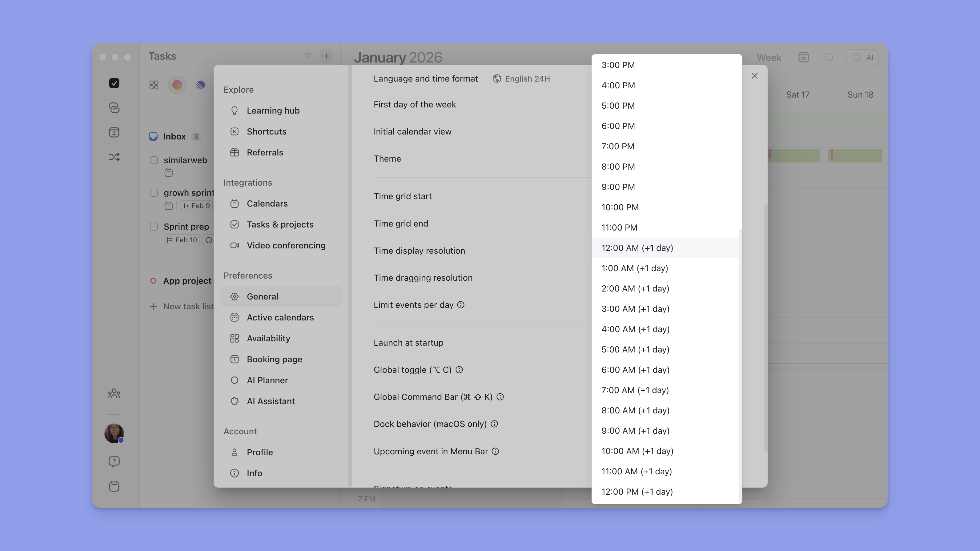The image size is (980, 551).
Task: Open Referrals in settings sidebar
Action: tap(281, 152)
